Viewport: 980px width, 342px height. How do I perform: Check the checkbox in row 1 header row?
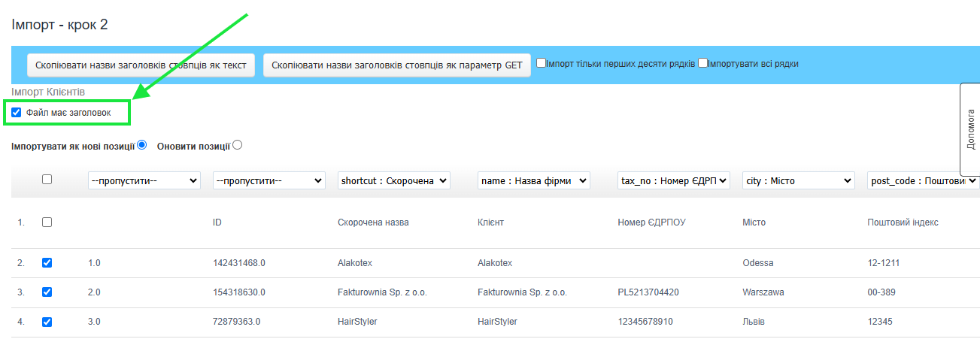[x=47, y=222]
